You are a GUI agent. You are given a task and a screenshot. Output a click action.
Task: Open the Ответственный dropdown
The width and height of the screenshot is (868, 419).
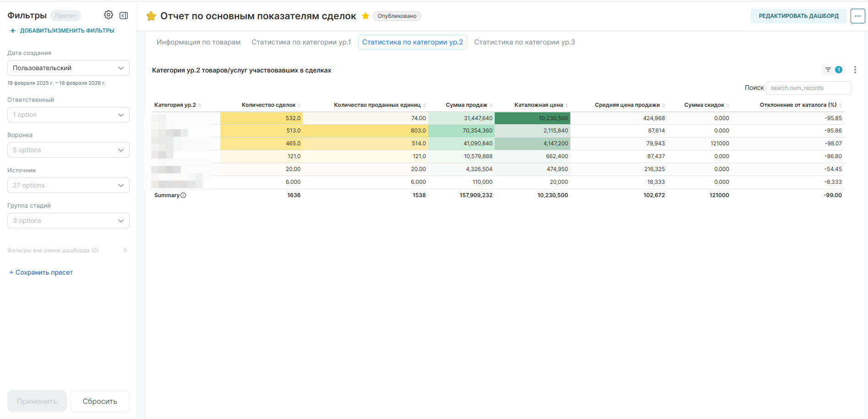(x=68, y=115)
